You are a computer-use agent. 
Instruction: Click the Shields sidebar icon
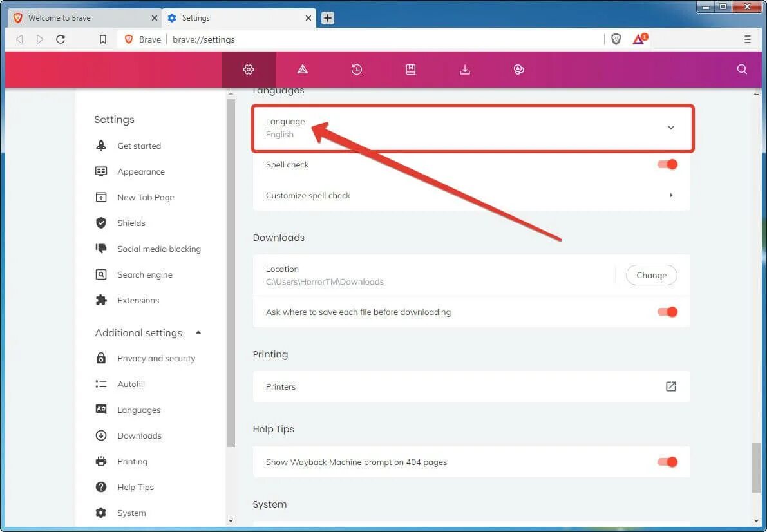100,223
